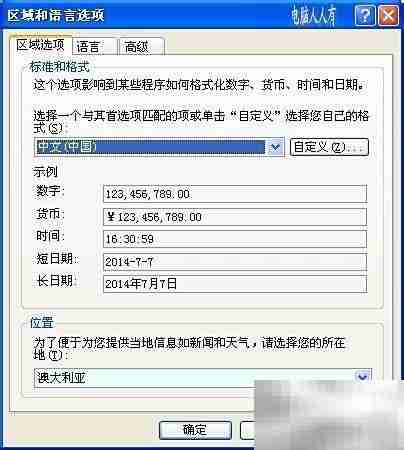Click the 自定义(Z)... button
This screenshot has width=404, height=450.
(329, 147)
